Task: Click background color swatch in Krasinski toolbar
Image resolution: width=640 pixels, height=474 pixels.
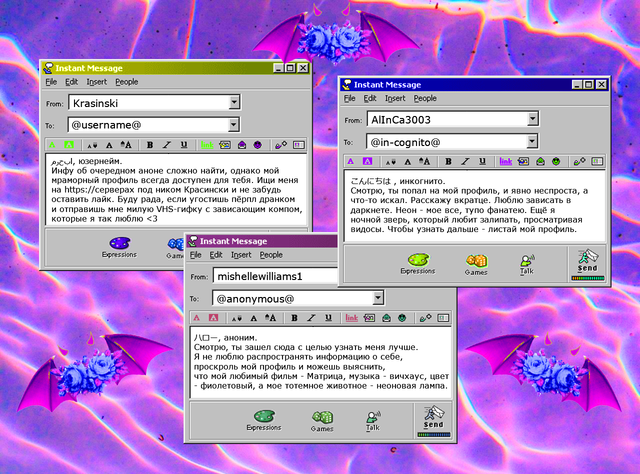Action: click(69, 145)
